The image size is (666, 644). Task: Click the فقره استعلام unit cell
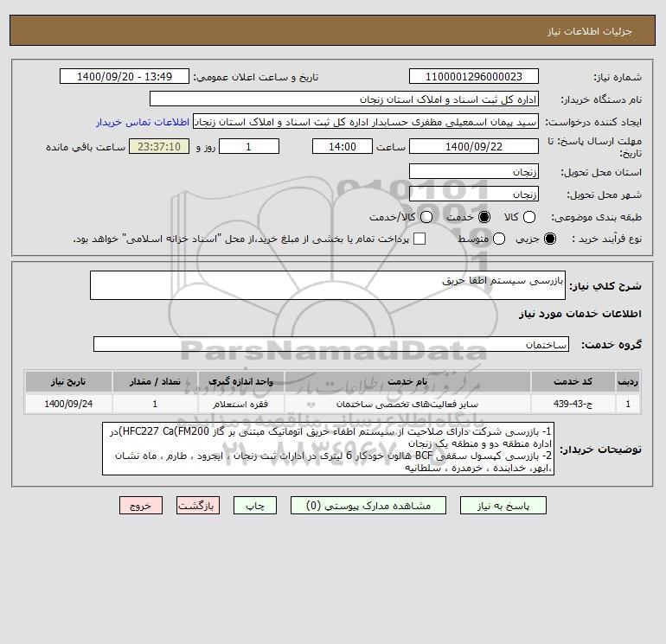click(x=240, y=404)
